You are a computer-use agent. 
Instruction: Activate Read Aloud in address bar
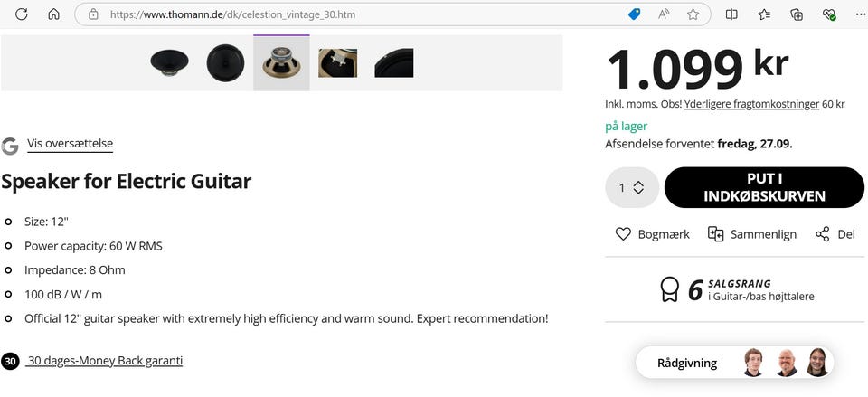click(x=664, y=14)
